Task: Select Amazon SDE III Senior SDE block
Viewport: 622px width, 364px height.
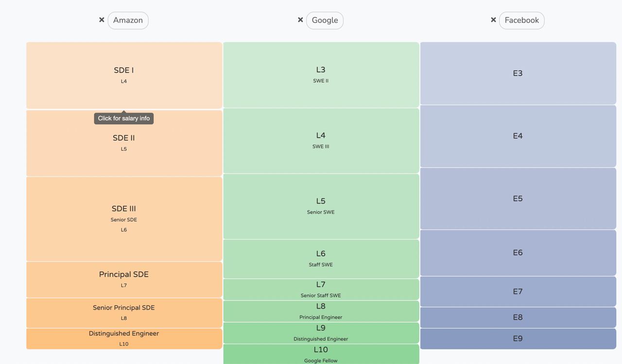Action: 124,219
